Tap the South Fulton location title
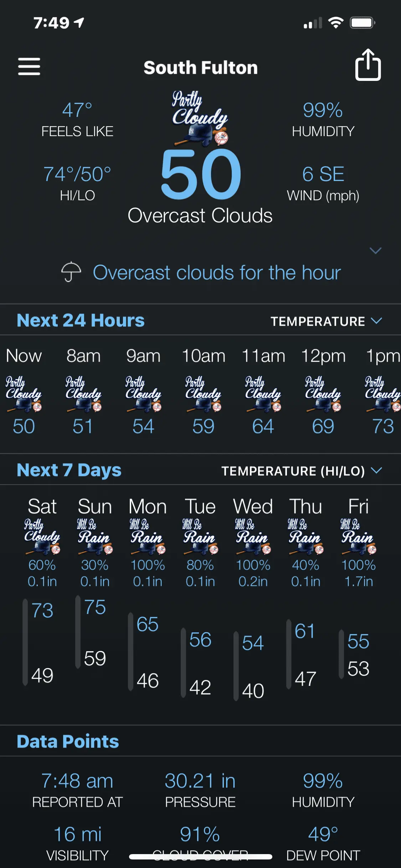The image size is (401, 868). (x=200, y=68)
